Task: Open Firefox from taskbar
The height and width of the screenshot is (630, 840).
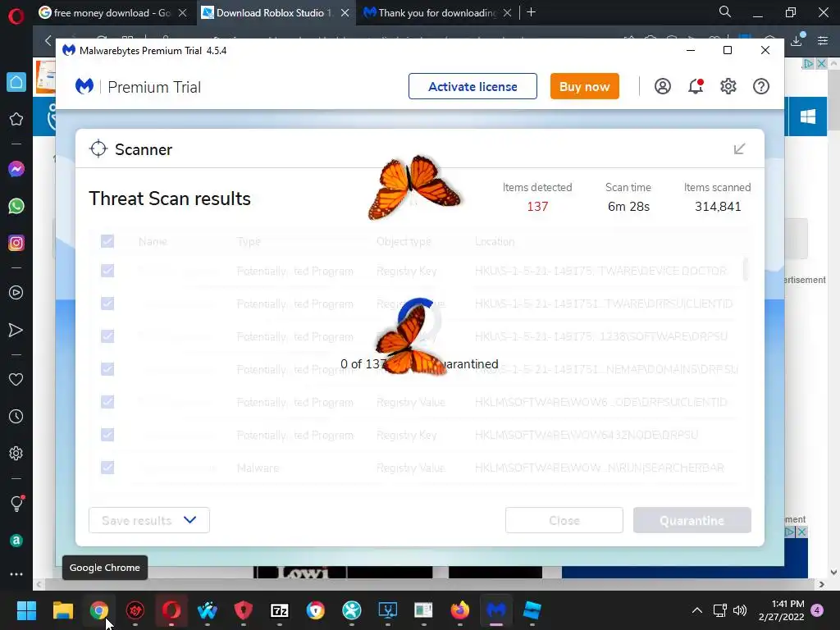Action: click(x=459, y=609)
